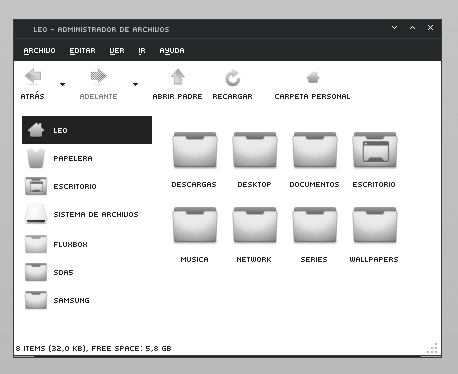Click the Adelante forward arrow icon
The image size is (458, 374).
99,76
